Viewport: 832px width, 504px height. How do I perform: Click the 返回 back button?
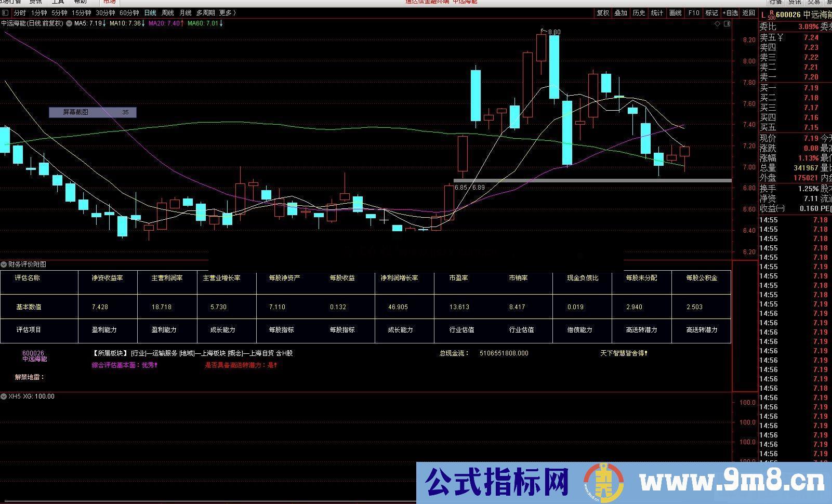coord(749,13)
